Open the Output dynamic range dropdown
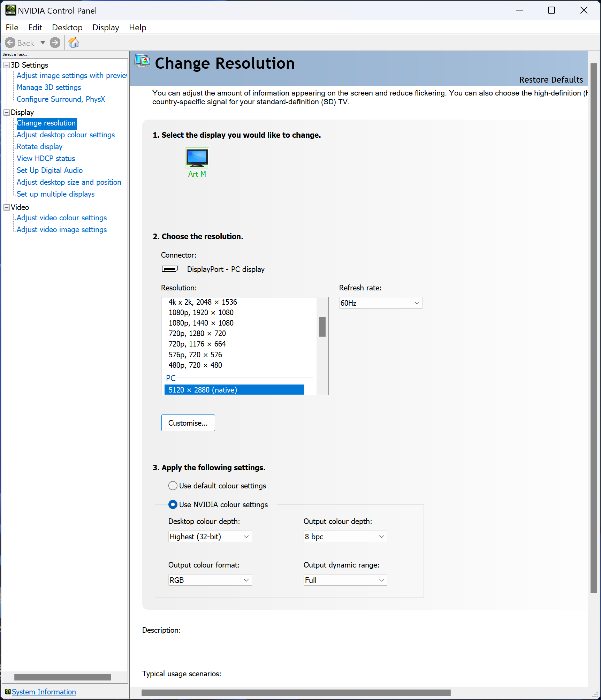This screenshot has width=601, height=700. coord(345,580)
